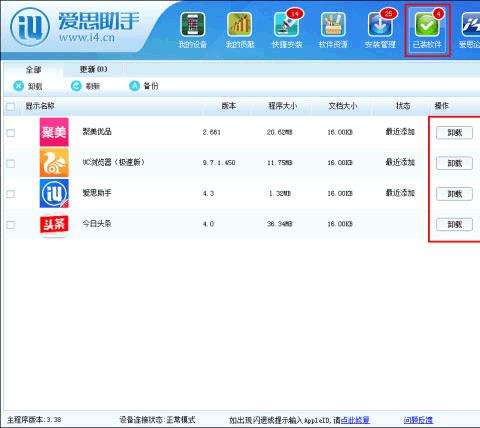480x428 pixels.
Task: Click program size 20.62MB
Action: [279, 132]
